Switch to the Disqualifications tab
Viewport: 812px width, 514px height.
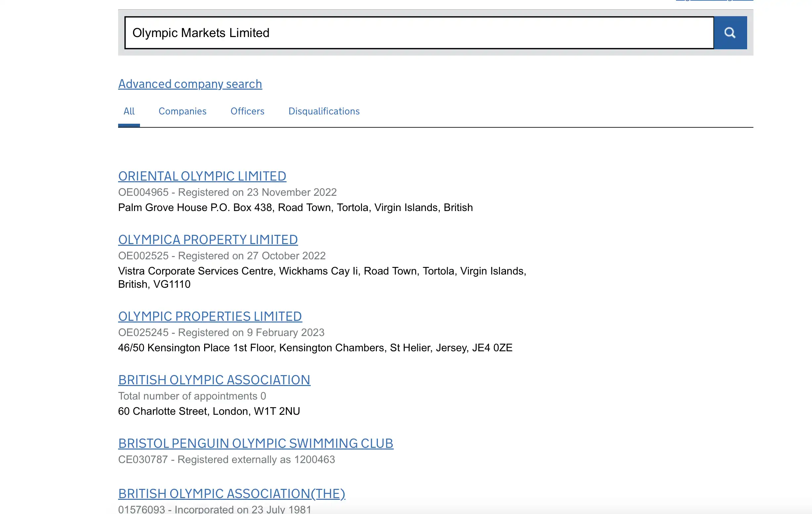coord(324,111)
